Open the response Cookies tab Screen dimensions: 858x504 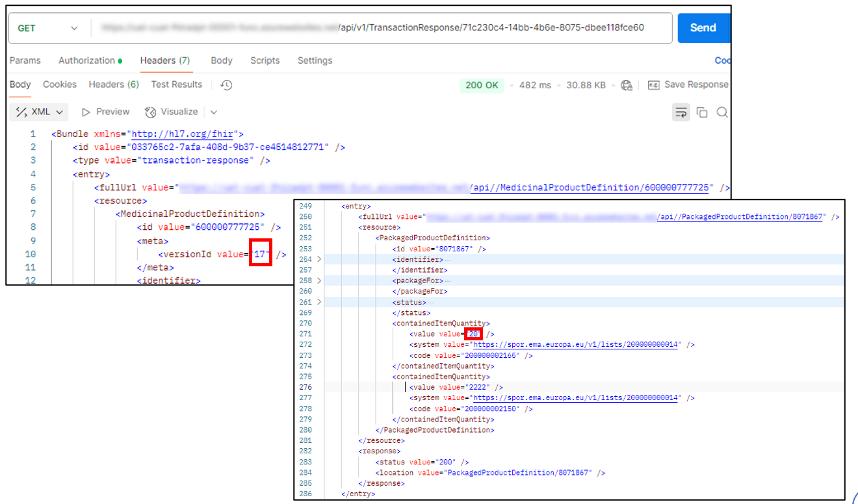click(60, 84)
